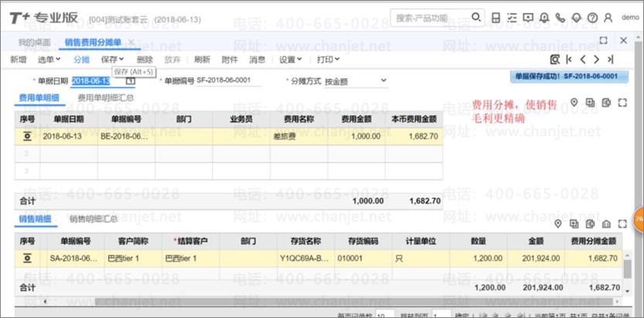Switch to 费用单明细汇总 tab
This screenshot has width=644, height=318.
(106, 97)
